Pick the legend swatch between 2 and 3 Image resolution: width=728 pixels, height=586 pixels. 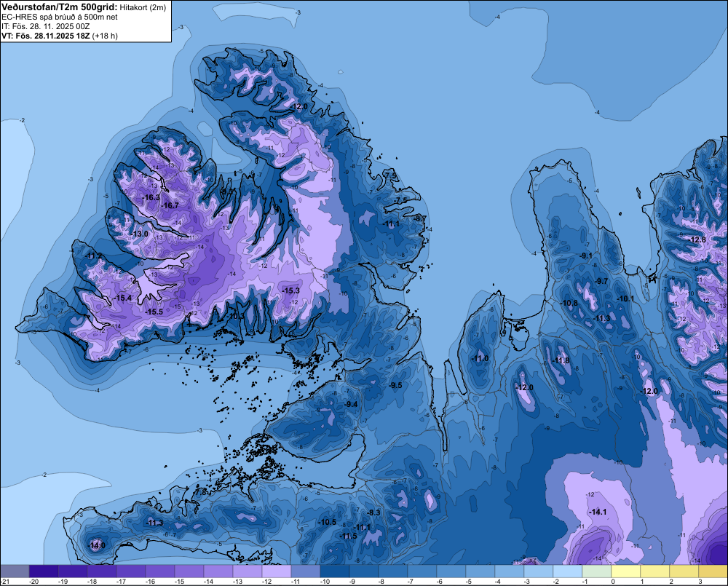point(684,571)
